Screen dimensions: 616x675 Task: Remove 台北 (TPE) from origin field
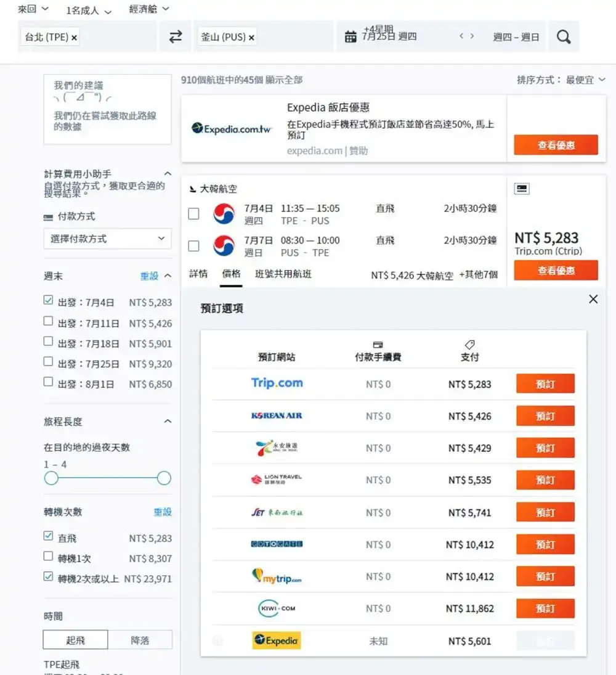74,38
